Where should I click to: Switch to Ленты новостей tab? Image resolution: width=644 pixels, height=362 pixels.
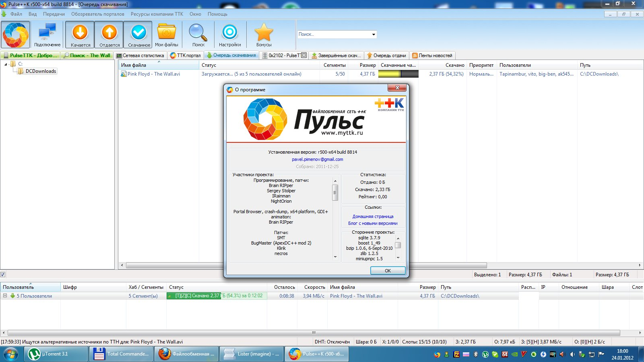point(432,56)
